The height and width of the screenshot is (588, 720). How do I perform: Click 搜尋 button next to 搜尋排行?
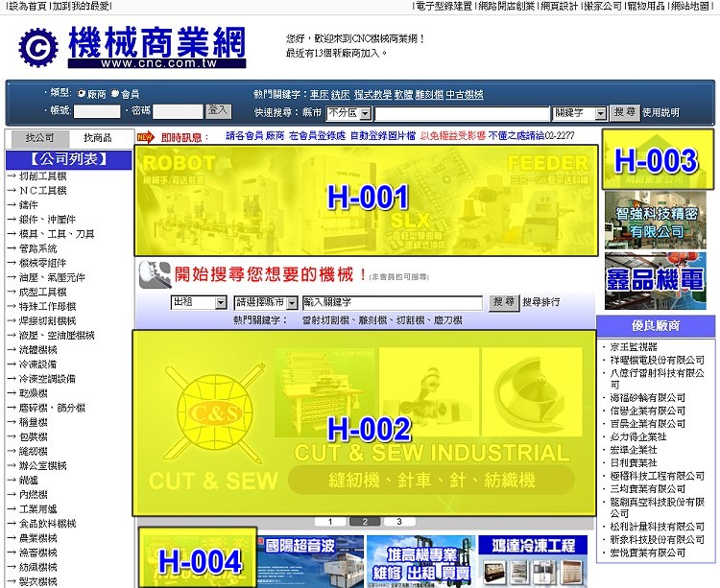(504, 302)
